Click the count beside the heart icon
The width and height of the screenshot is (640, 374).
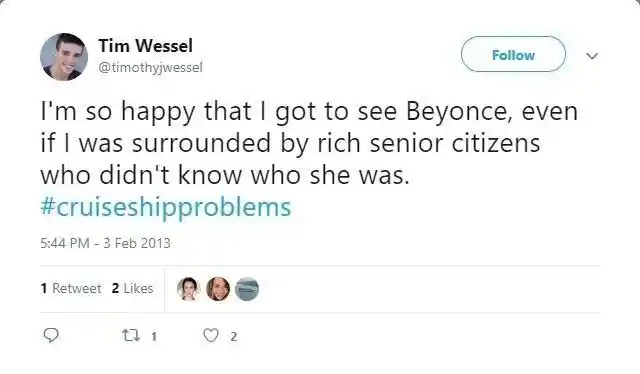coord(233,336)
